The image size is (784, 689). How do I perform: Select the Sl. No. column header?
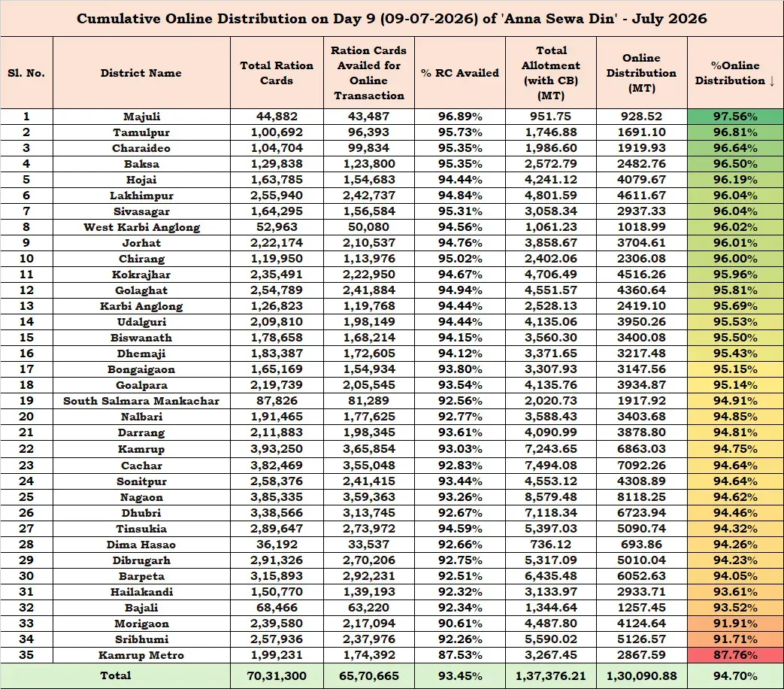coord(26,72)
